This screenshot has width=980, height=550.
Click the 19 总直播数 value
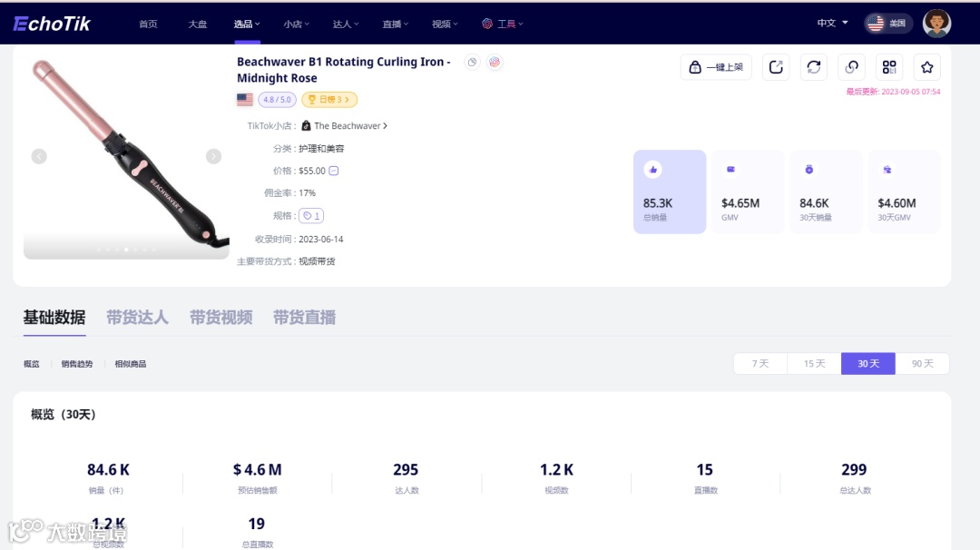256,524
